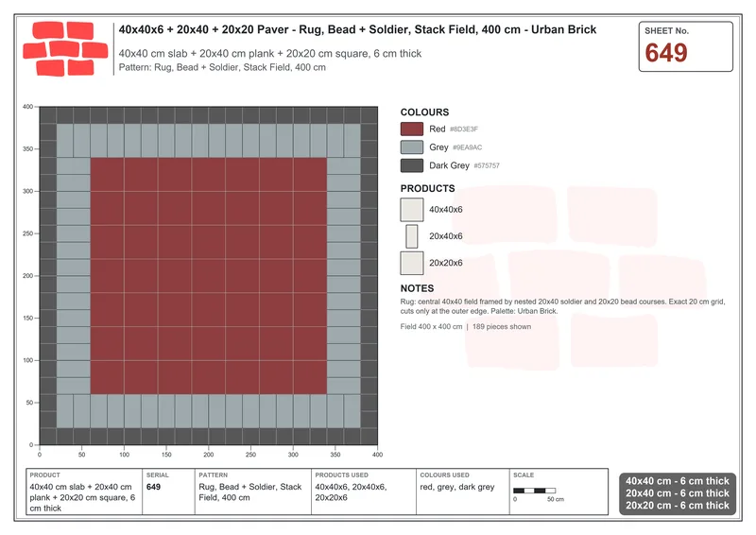
Task: Click the notes paragraph starting 'Rug: central 40x40 field'
Action: click(x=562, y=306)
